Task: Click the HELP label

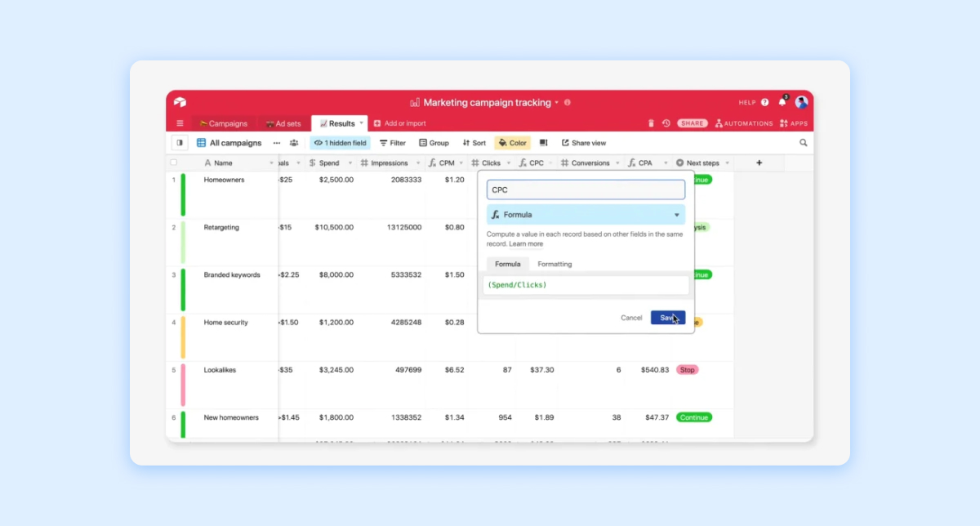Action: point(747,103)
